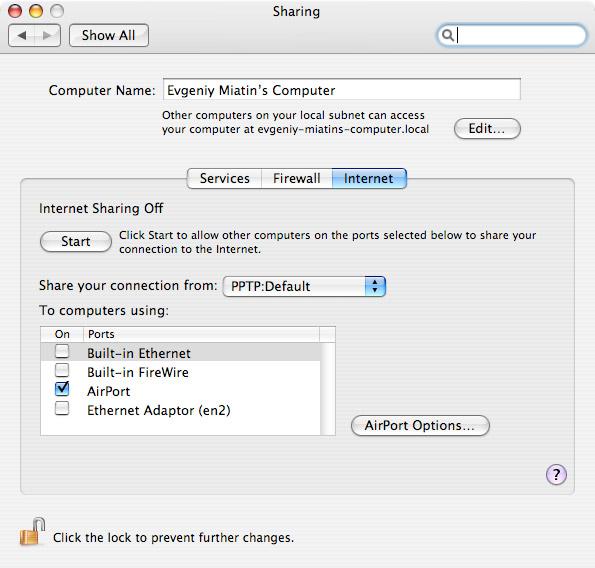Select the Built-in Ethernet row label

click(139, 354)
